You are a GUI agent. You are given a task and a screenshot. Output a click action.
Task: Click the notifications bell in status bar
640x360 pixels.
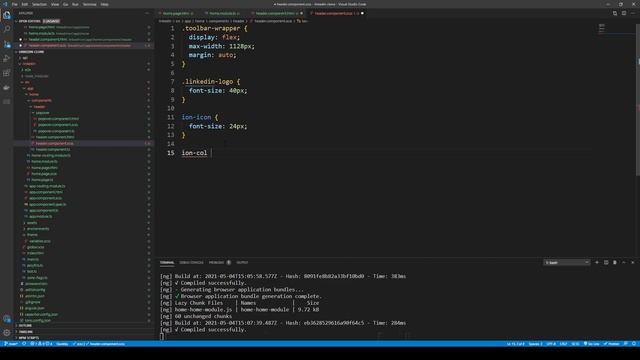(x=634, y=344)
